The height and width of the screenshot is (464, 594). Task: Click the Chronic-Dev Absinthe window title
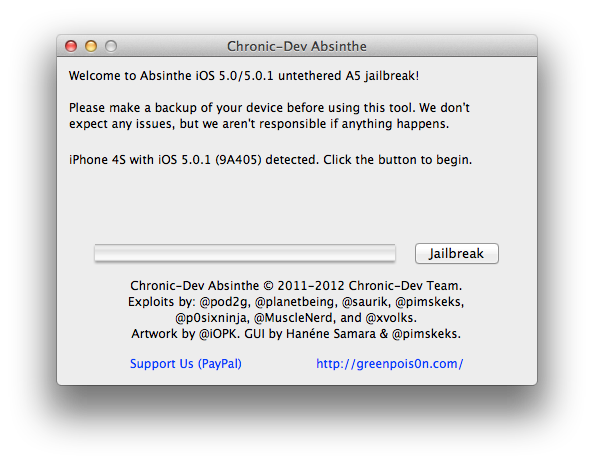tap(297, 46)
